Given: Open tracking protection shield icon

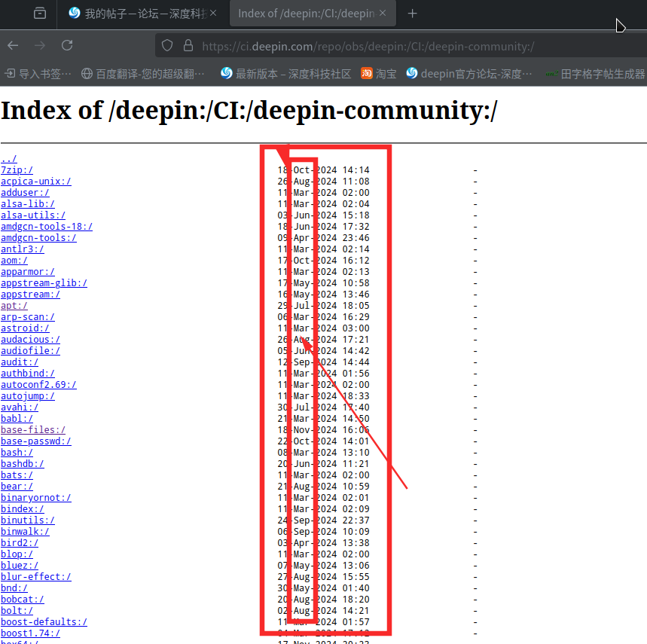Looking at the screenshot, I should 167,45.
